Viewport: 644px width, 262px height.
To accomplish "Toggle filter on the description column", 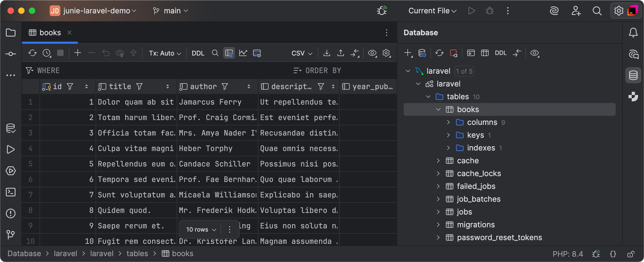I will [x=321, y=86].
